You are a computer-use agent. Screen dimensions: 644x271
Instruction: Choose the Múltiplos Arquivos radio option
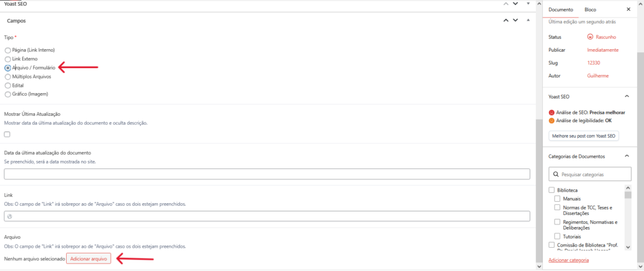coord(8,76)
